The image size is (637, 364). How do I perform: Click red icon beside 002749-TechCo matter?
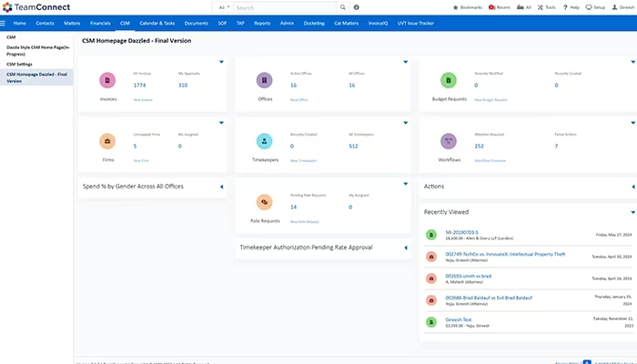point(431,257)
